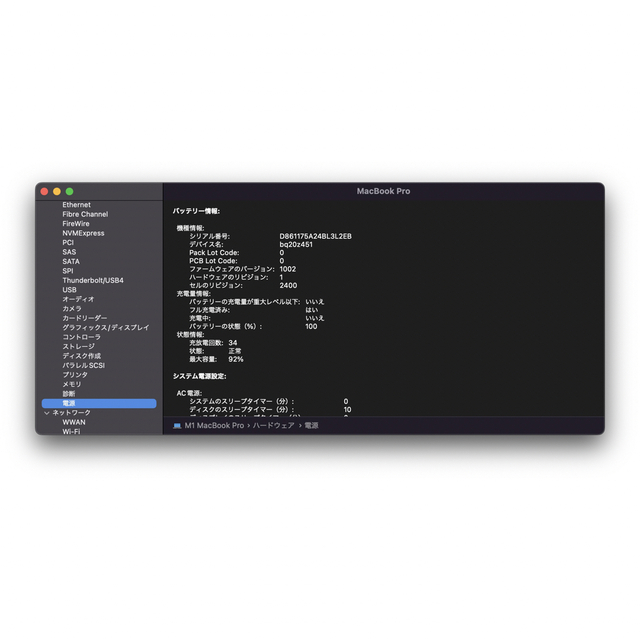Select ディスク作成 in the sidebar

[82, 356]
